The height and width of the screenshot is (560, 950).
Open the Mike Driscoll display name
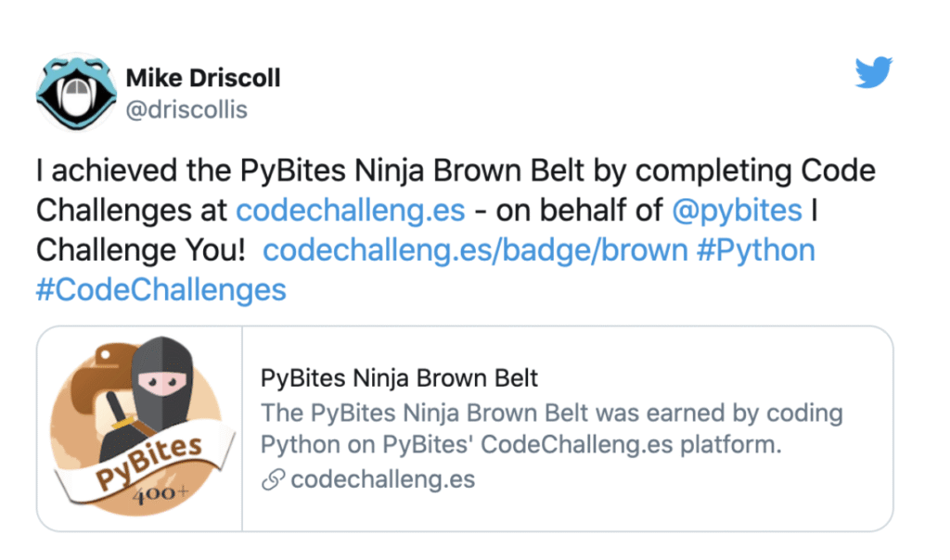pos(202,77)
